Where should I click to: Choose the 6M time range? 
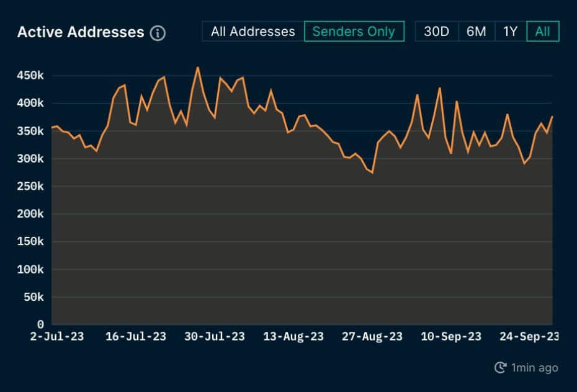476,32
